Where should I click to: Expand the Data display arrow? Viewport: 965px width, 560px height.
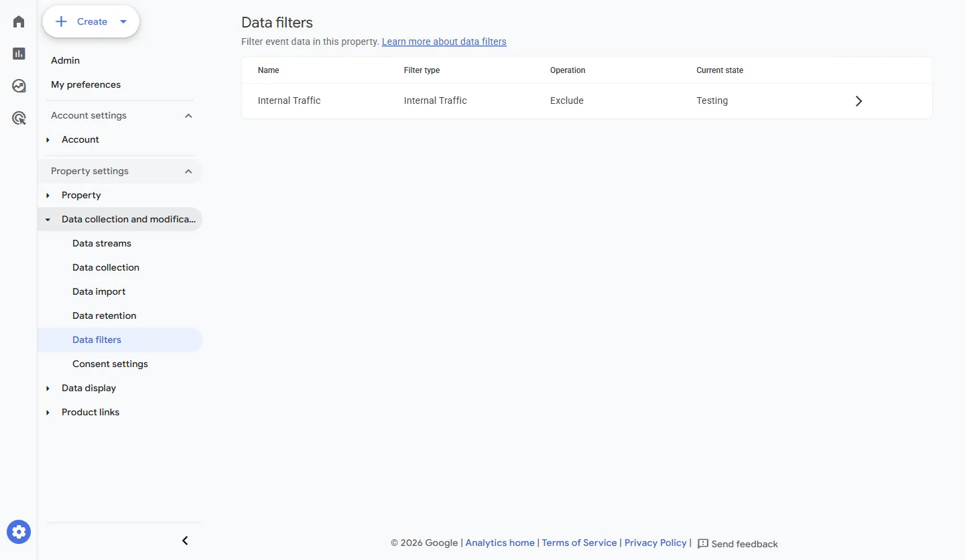coord(48,389)
